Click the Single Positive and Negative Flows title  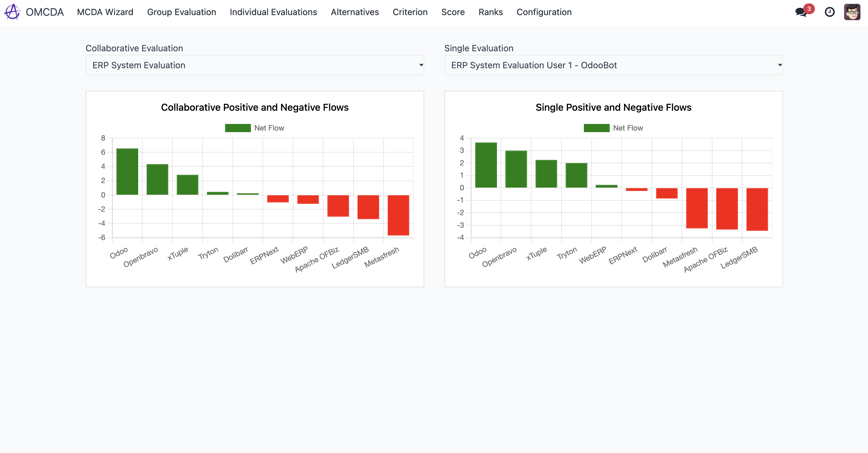pos(613,108)
